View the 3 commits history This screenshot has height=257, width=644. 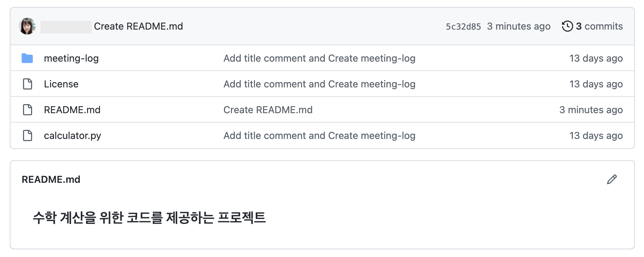coord(599,26)
